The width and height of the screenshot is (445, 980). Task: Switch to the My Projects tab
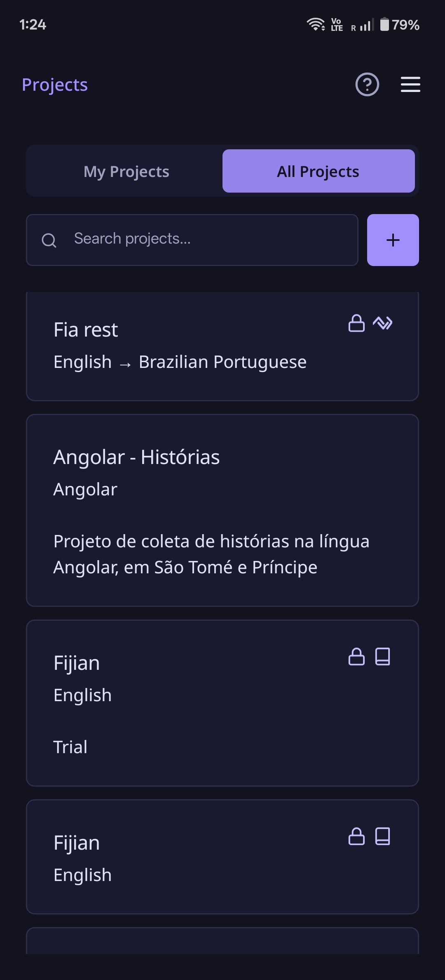click(x=126, y=171)
